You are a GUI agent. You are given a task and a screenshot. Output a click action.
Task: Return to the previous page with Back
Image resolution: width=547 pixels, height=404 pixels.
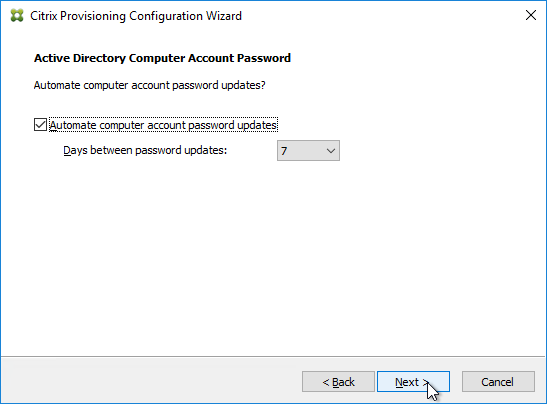[x=338, y=382]
